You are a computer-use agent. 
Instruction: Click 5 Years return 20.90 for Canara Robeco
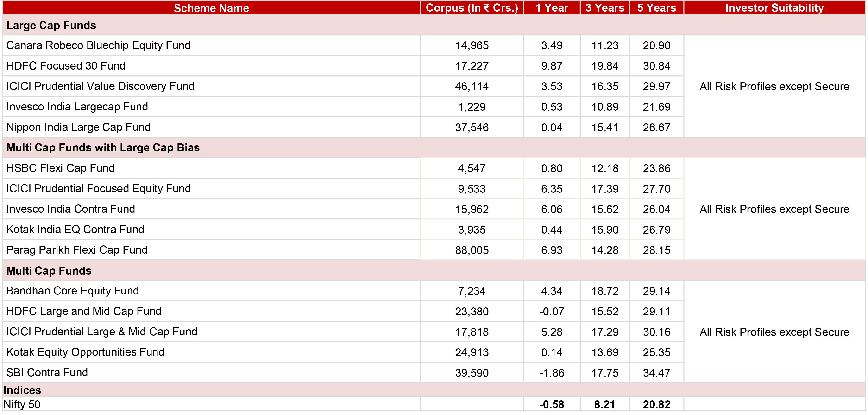coord(656,45)
